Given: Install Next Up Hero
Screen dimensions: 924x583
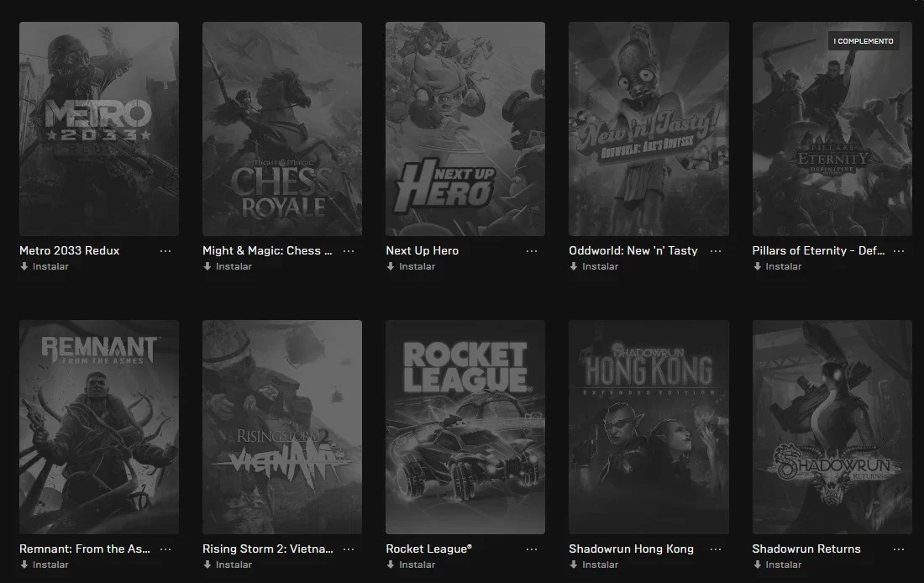Looking at the screenshot, I should (411, 266).
